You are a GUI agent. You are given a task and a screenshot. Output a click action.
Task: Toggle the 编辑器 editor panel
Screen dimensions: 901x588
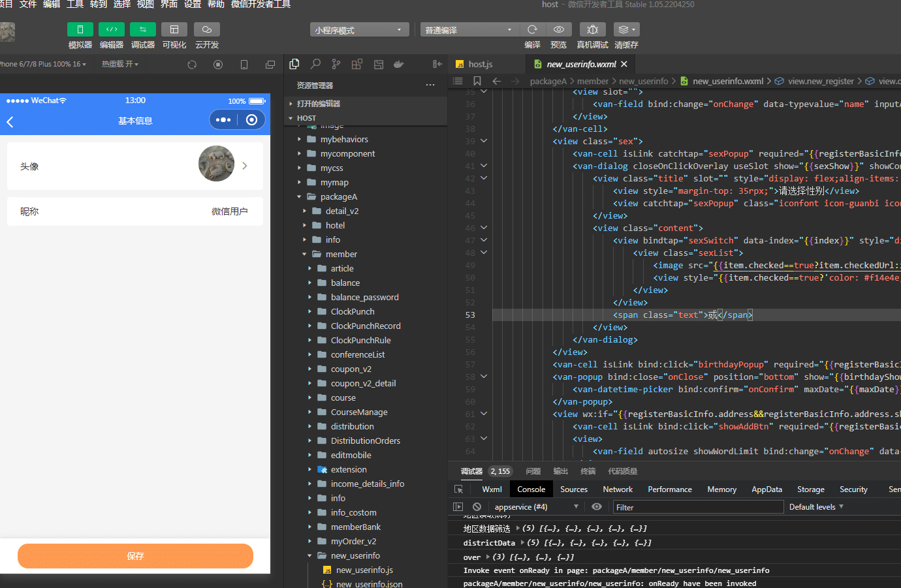point(112,29)
